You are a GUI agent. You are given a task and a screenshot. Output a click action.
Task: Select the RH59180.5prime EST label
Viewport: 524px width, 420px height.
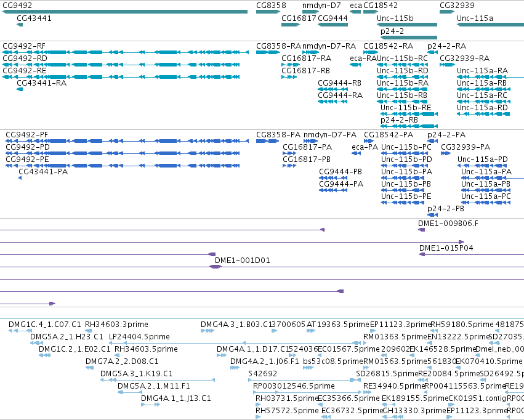click(x=462, y=325)
